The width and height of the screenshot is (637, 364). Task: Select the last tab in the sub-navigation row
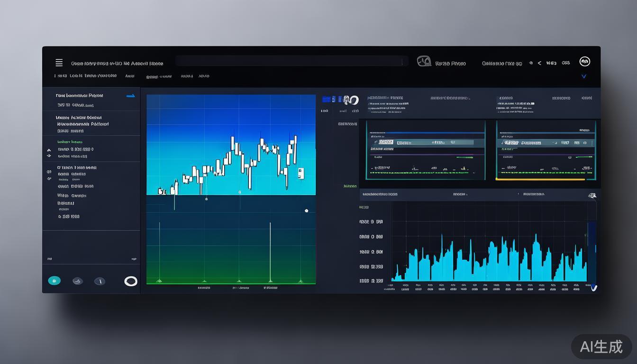pos(204,76)
